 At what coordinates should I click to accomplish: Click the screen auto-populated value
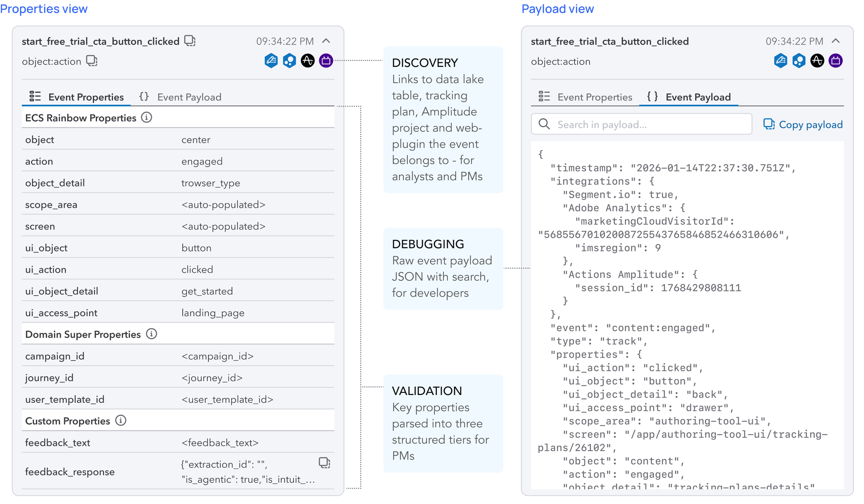coord(224,226)
